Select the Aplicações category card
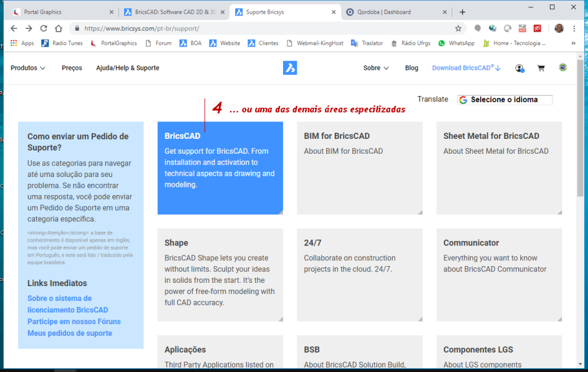The height and width of the screenshot is (372, 588). pyautogui.click(x=220, y=352)
